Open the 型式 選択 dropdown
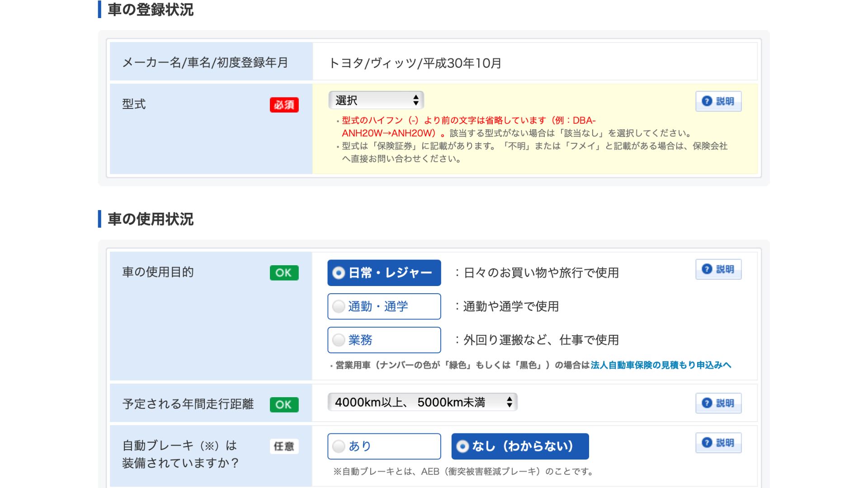This screenshot has height=488, width=868. tap(376, 100)
